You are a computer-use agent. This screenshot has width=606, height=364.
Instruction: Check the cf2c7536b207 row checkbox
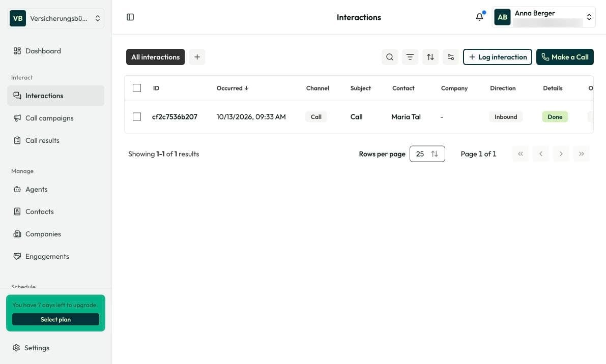pyautogui.click(x=137, y=116)
